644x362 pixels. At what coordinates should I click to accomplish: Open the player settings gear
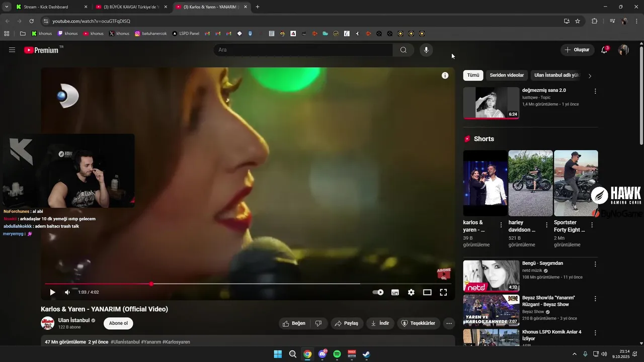[411, 292]
